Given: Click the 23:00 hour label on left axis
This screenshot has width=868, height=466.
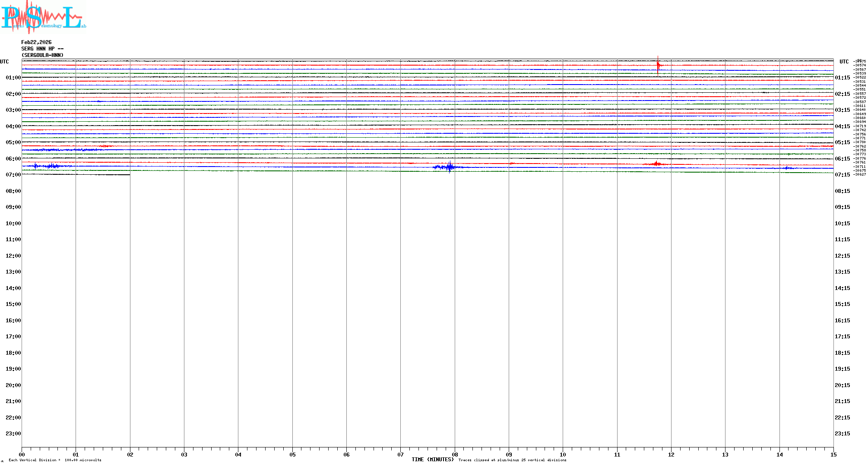Looking at the screenshot, I should pos(13,434).
